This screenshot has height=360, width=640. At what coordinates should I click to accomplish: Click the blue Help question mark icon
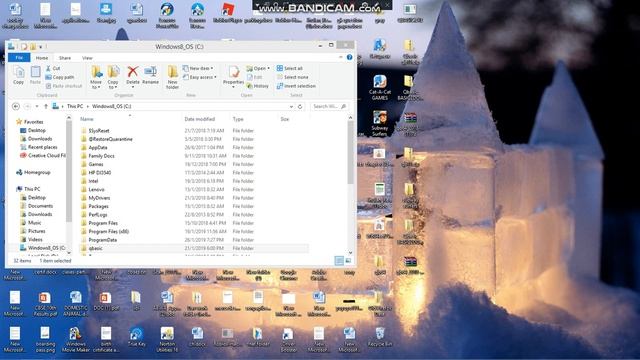349,58
